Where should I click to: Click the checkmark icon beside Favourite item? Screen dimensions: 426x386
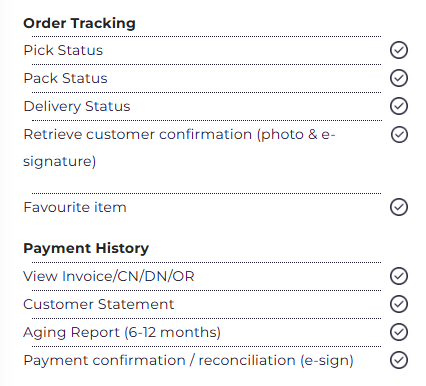[x=399, y=207]
